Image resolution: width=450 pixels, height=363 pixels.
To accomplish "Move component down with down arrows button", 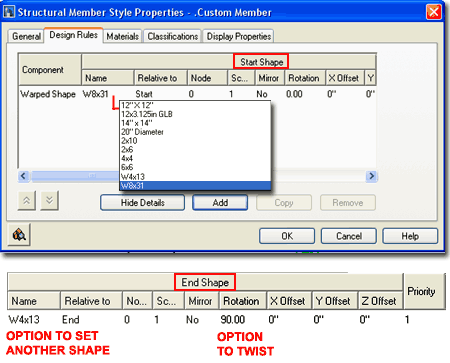I will pyautogui.click(x=49, y=200).
